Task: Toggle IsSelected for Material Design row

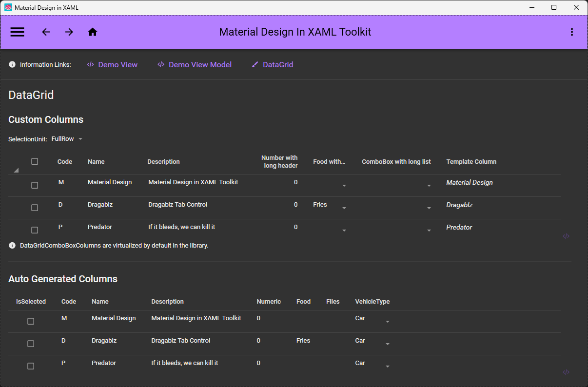Action: [31, 321]
